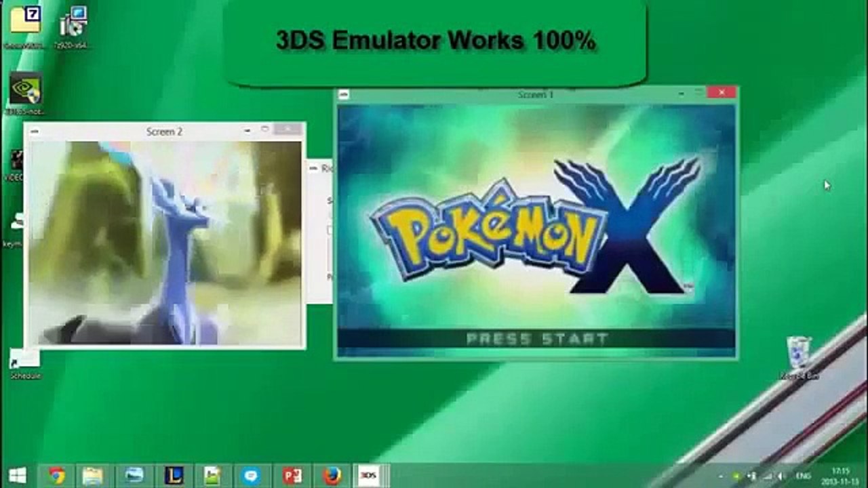The image size is (868, 488).
Task: Open Firefox from the taskbar
Action: tap(332, 476)
